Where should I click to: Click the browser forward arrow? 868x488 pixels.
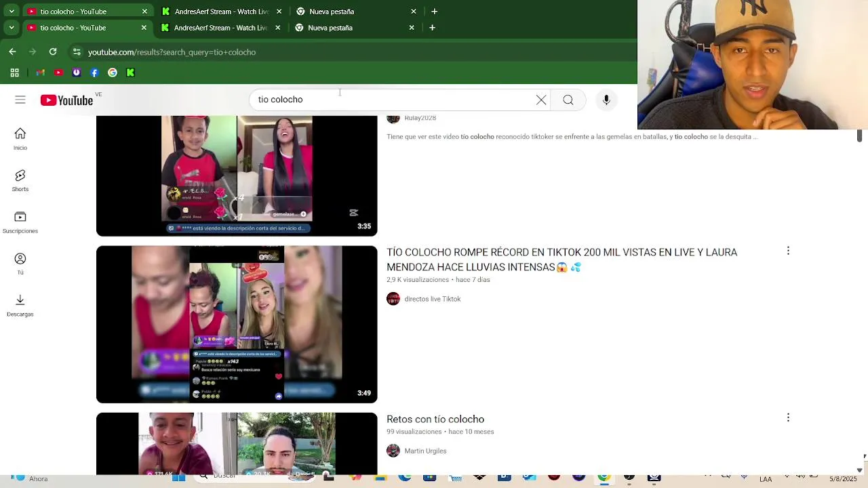(x=32, y=52)
